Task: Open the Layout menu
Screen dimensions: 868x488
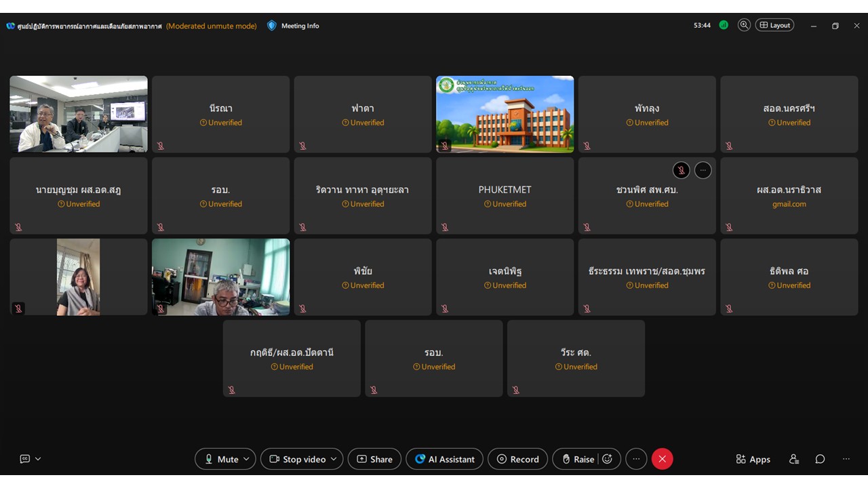Action: (x=775, y=25)
